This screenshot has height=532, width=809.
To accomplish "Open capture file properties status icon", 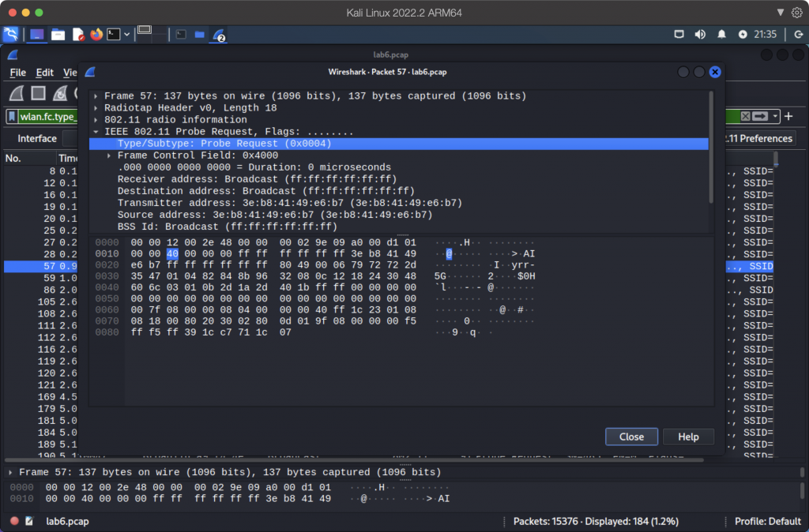I will tap(29, 521).
